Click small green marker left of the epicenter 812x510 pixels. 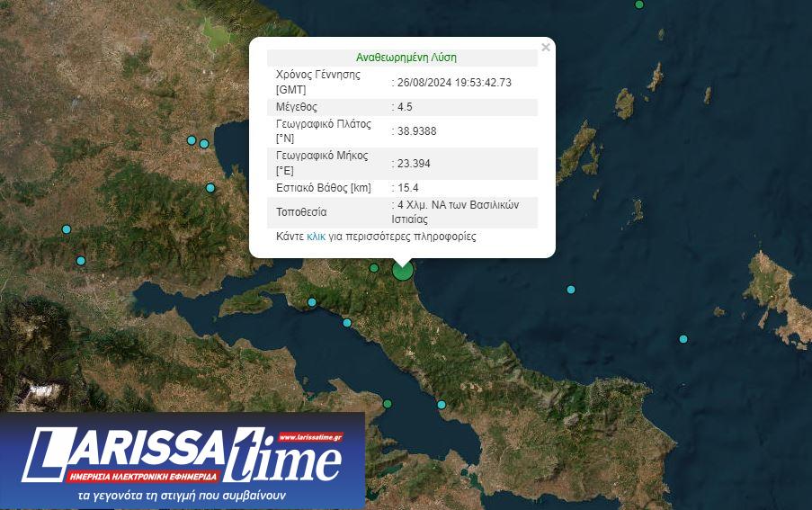(374, 268)
